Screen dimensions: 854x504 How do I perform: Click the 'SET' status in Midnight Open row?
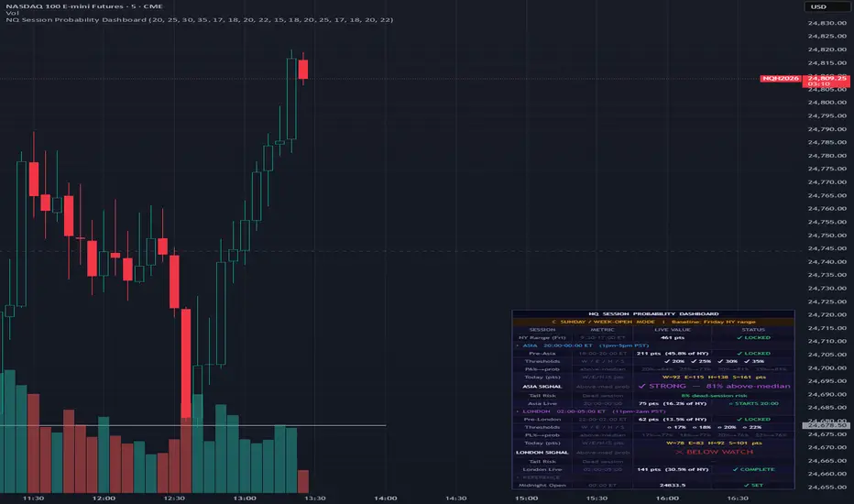coord(754,486)
